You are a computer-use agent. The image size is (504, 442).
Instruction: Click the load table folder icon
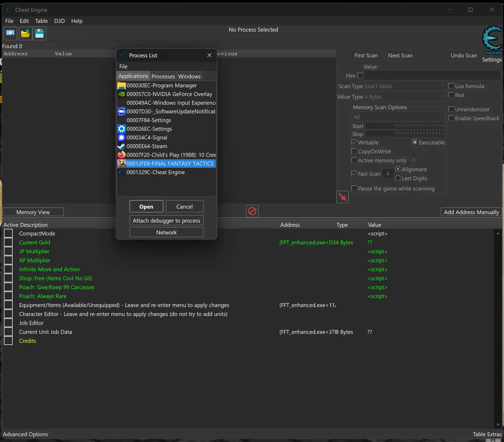click(x=25, y=33)
